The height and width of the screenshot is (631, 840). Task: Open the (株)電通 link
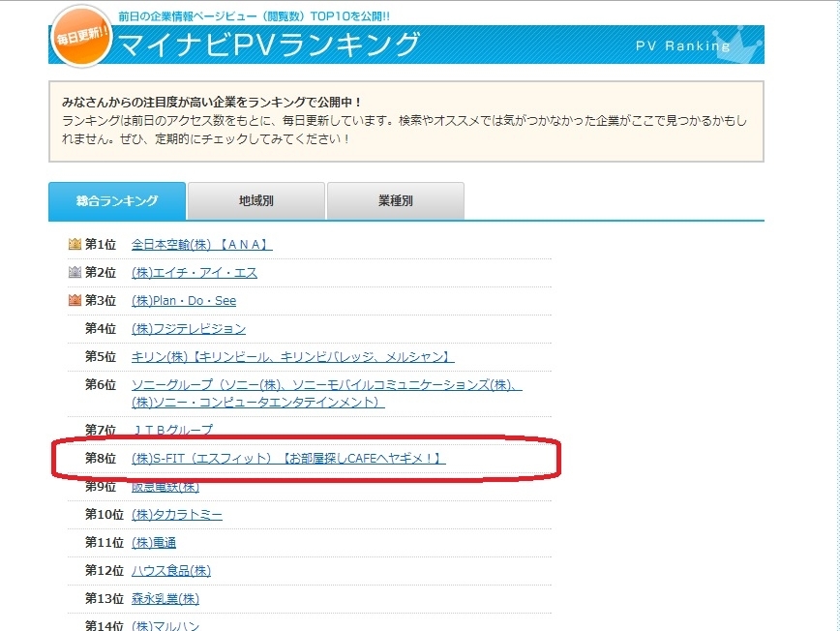pyautogui.click(x=154, y=543)
